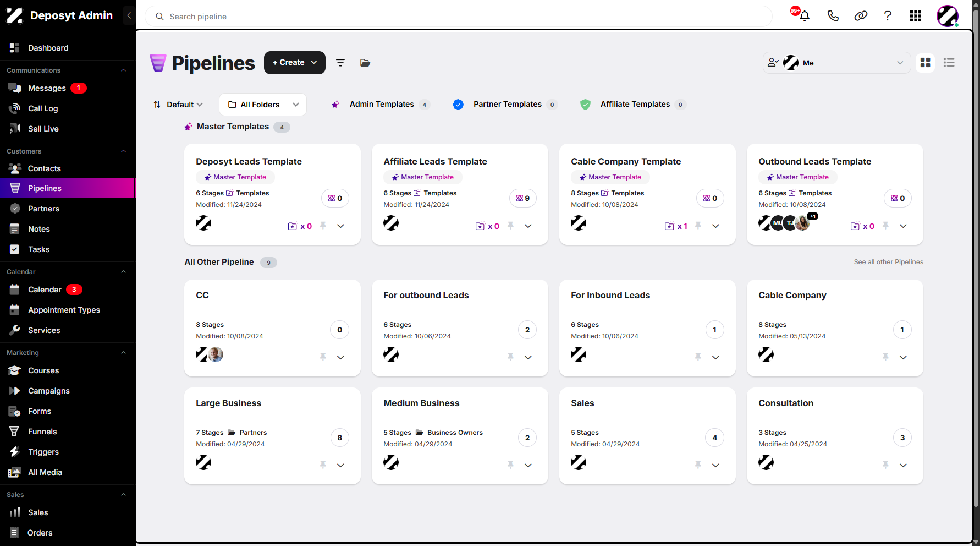The image size is (980, 546).
Task: Expand the Cable Company Template card
Action: 715,226
